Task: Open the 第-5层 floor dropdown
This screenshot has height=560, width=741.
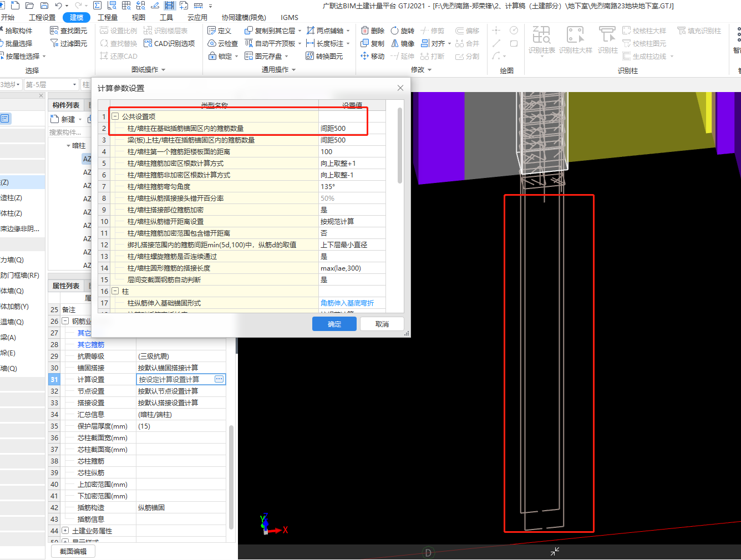Action: click(x=51, y=84)
